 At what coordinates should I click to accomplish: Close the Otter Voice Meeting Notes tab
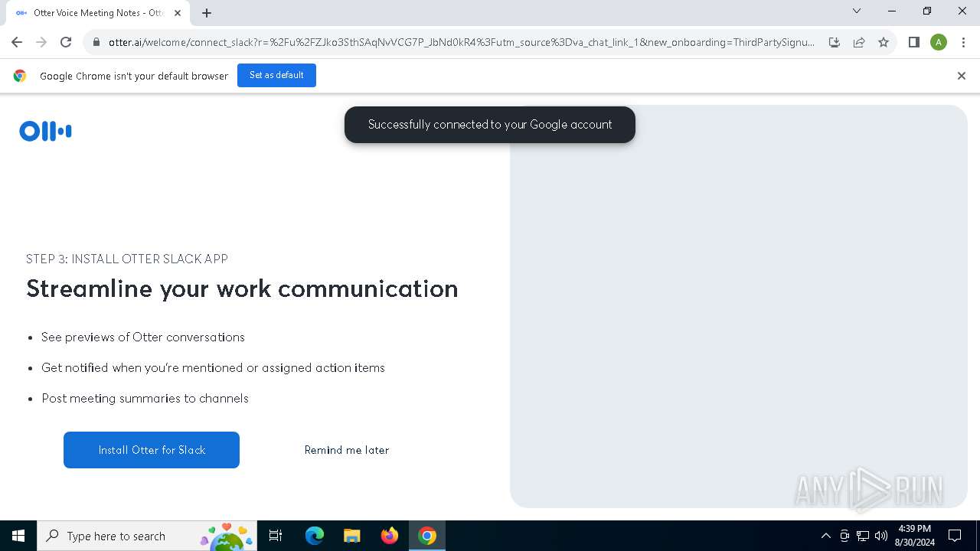178,13
